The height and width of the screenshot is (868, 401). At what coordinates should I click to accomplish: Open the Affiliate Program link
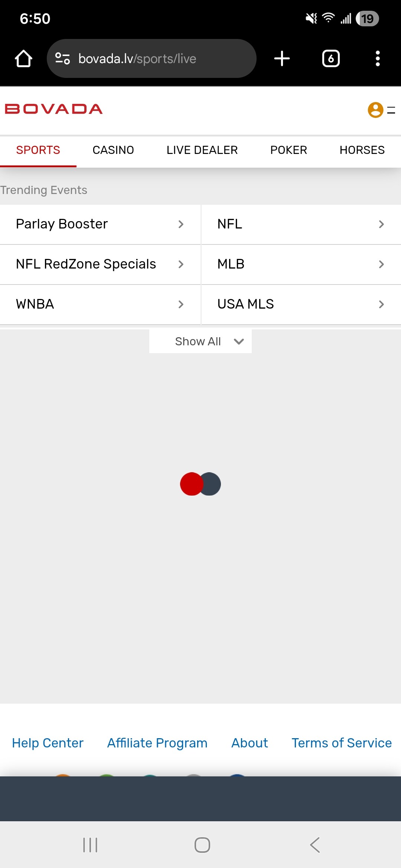157,743
